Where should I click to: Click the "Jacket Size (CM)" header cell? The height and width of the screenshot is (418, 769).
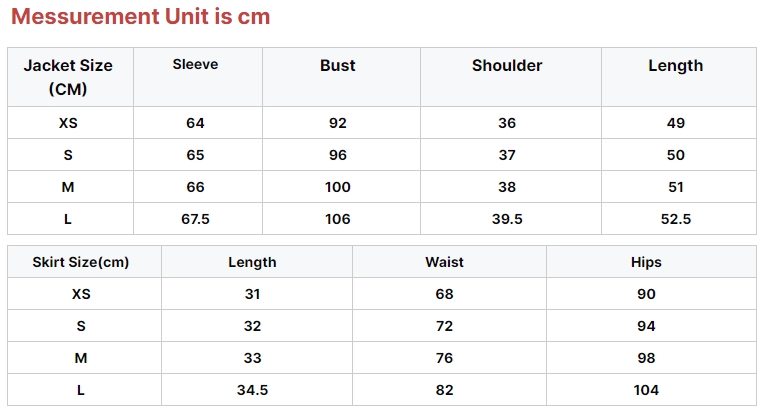68,77
